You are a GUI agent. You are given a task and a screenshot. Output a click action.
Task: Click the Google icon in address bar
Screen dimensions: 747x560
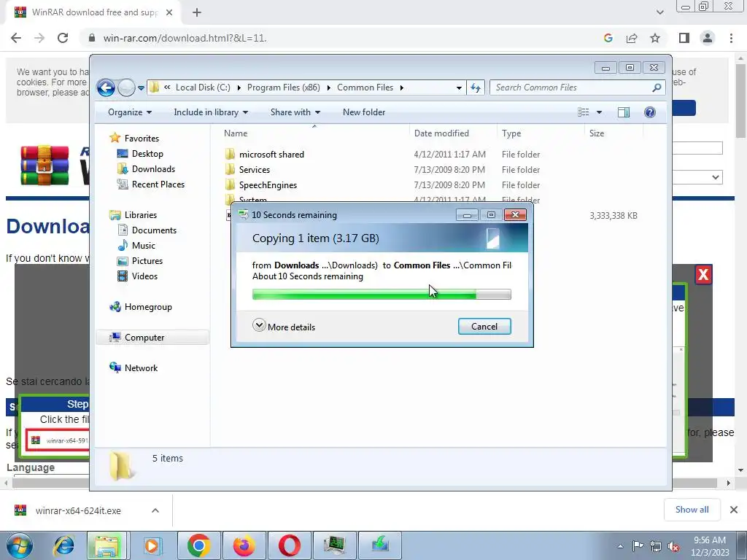(608, 38)
